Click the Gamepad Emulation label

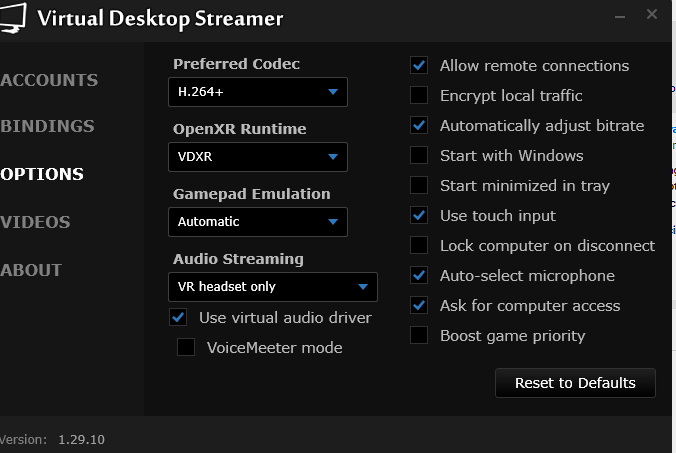pyautogui.click(x=252, y=194)
